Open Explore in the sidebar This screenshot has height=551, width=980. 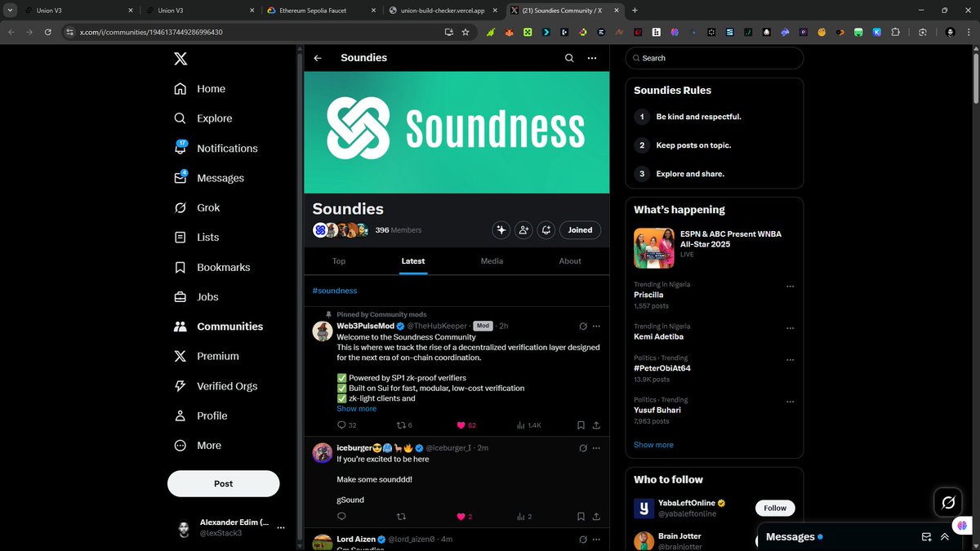click(203, 118)
